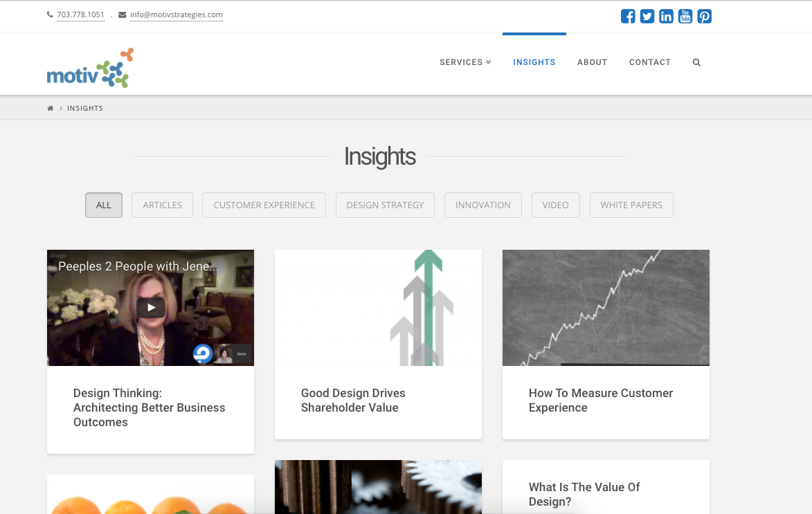Open the Facebook social icon

coord(628,17)
